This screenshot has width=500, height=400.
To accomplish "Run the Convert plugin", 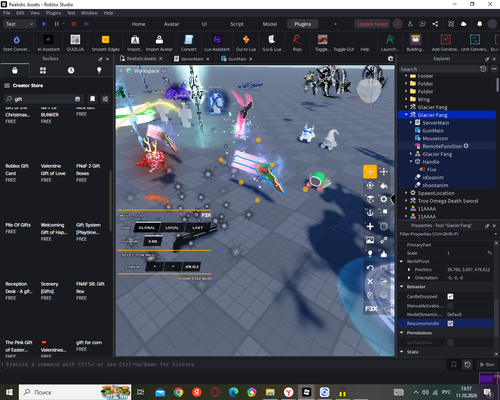I will pos(189,40).
